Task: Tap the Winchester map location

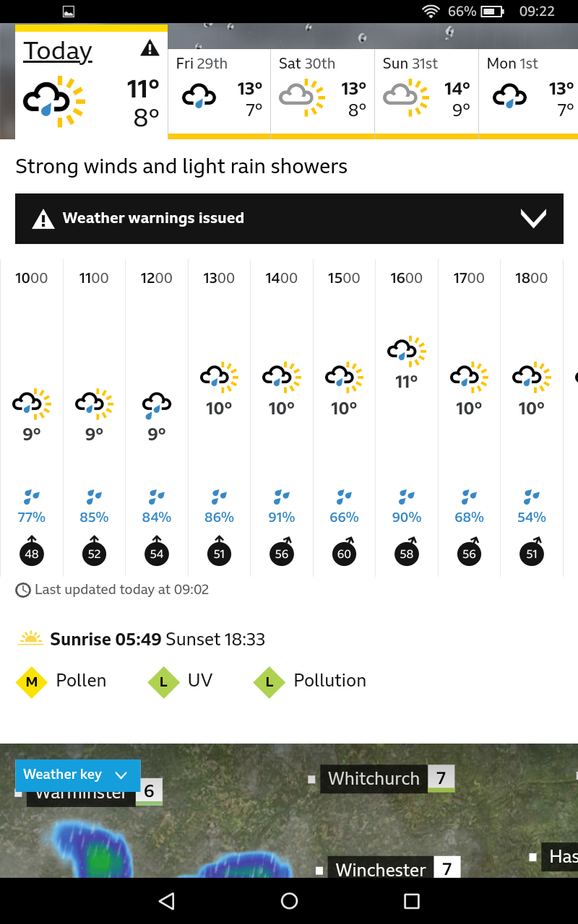Action: 381,870
